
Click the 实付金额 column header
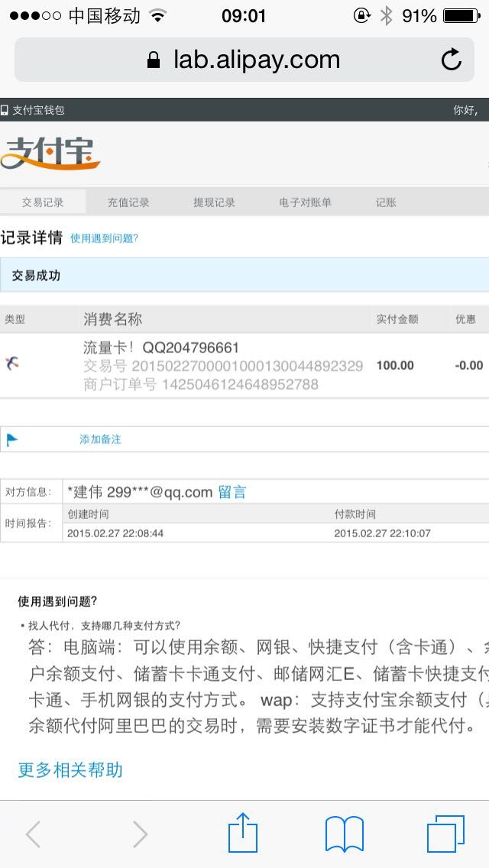[x=397, y=319]
